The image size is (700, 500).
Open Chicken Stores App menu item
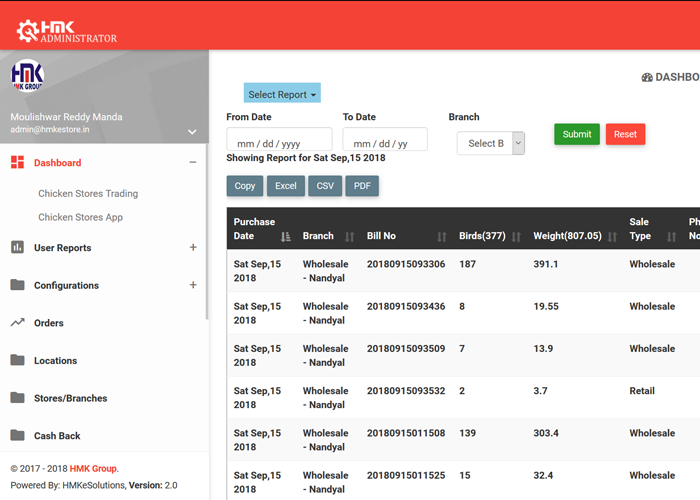pyautogui.click(x=80, y=217)
